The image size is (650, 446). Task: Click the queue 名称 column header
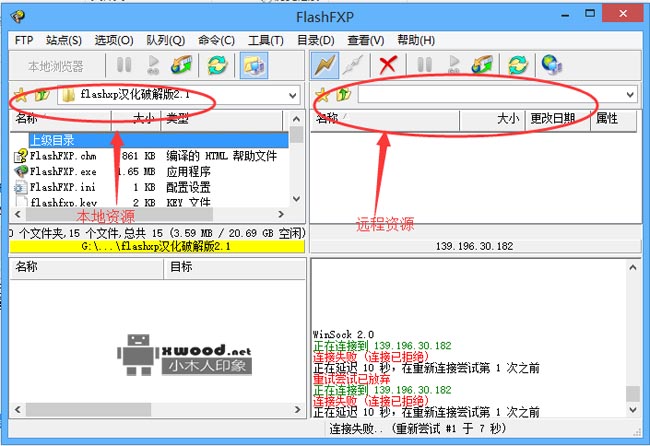86,267
